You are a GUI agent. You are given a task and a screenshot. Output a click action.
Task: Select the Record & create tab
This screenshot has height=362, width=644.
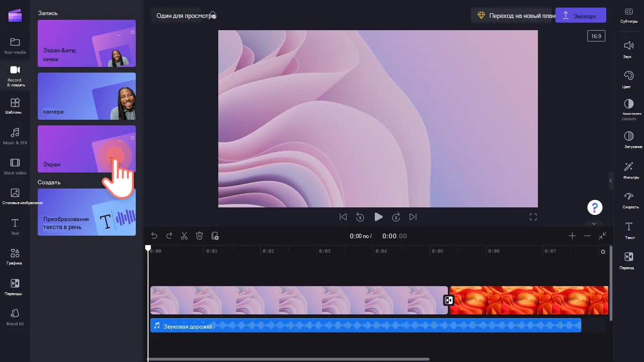tap(15, 76)
